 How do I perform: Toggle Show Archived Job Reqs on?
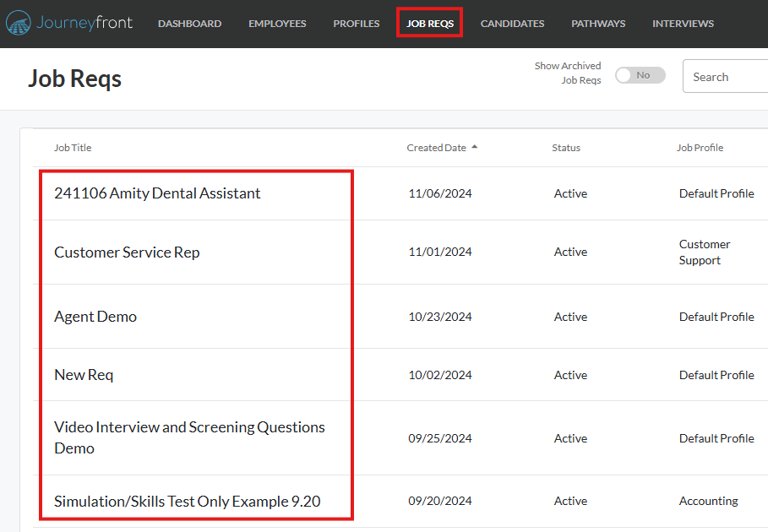point(640,74)
